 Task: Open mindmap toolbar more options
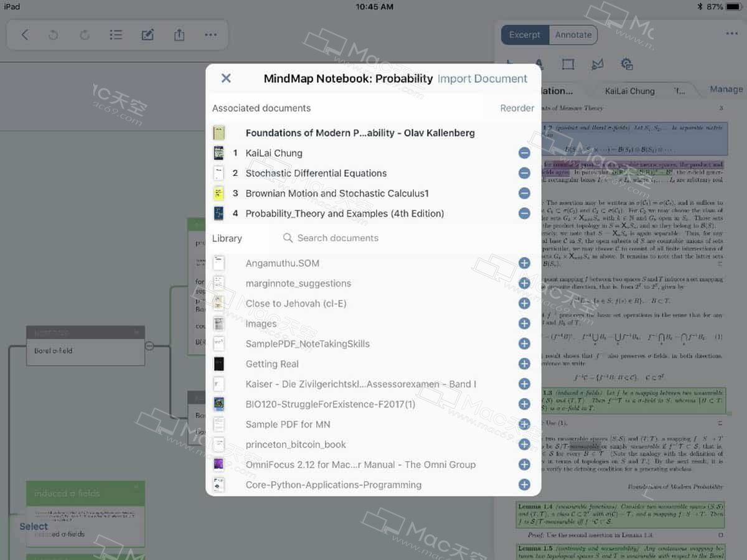coord(210,35)
